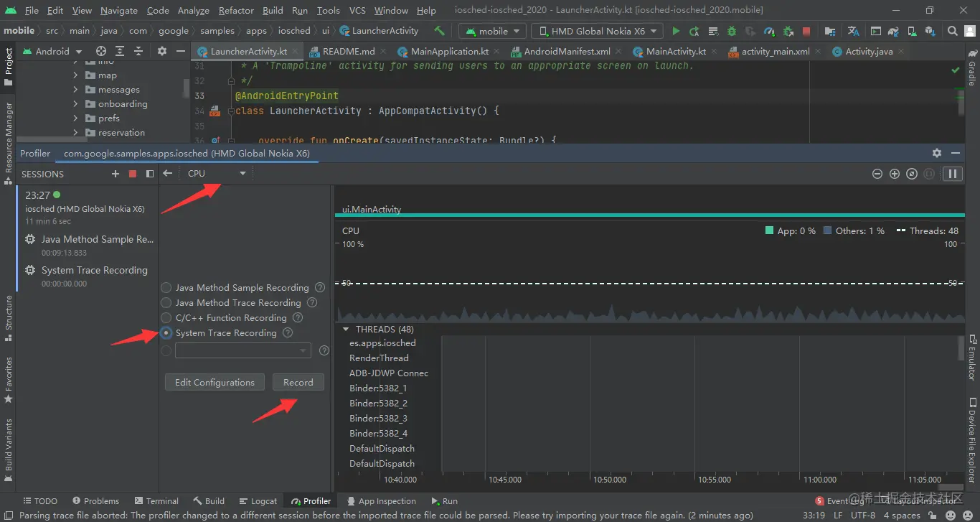Image resolution: width=980 pixels, height=522 pixels.
Task: Minimize the Profiler tool window
Action: click(956, 153)
